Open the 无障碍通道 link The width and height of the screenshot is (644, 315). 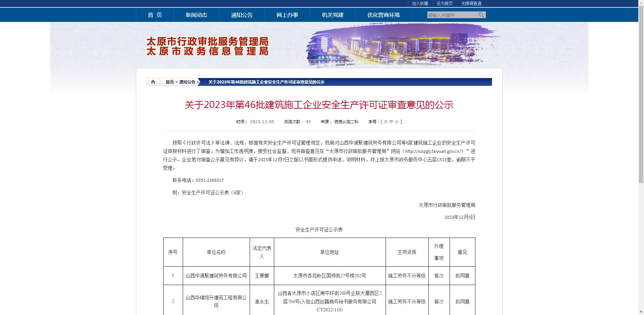471,3
